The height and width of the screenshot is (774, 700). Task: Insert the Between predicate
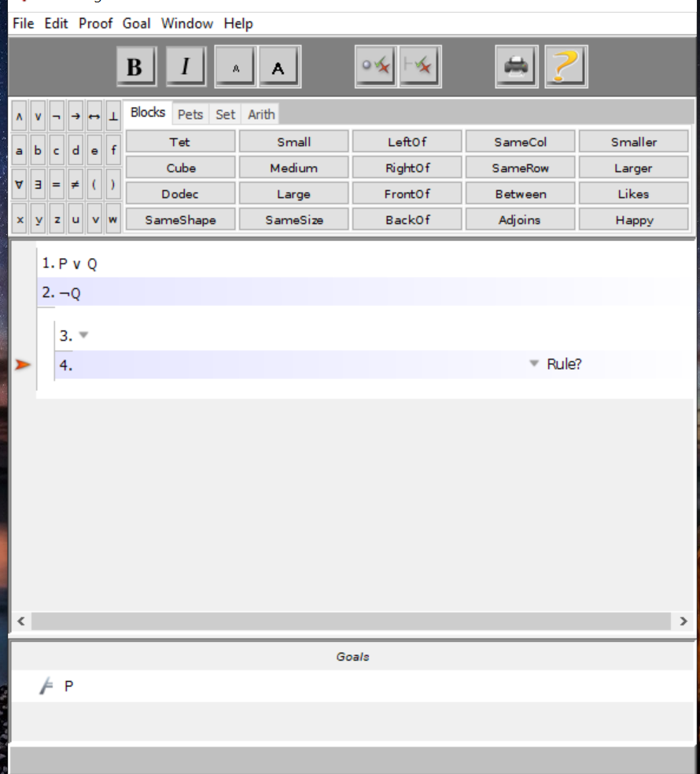(x=521, y=194)
